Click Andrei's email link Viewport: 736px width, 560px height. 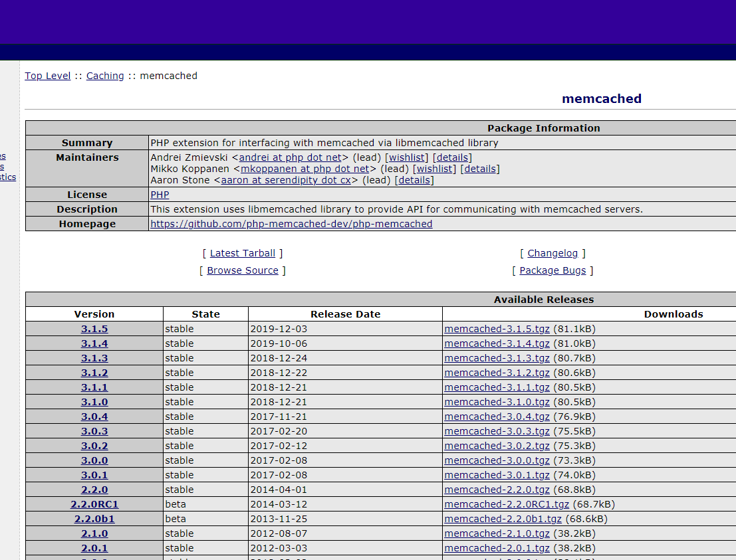click(x=290, y=157)
